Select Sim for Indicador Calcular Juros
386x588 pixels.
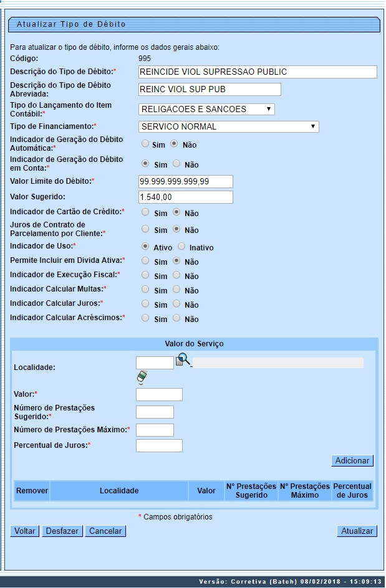(x=145, y=304)
